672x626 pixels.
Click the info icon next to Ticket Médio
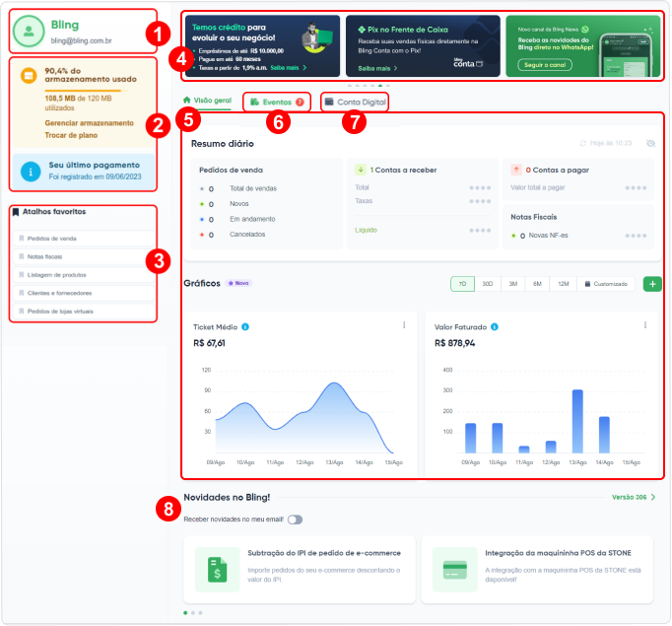[245, 326]
